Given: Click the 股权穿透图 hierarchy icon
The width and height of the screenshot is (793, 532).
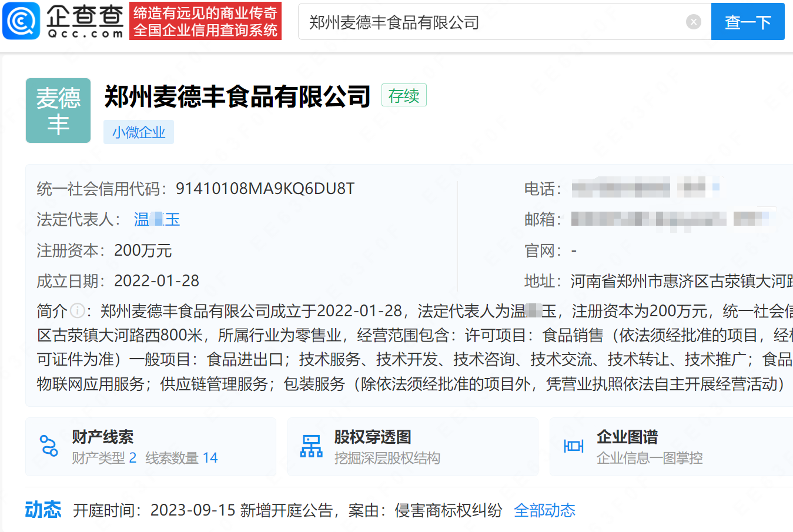Looking at the screenshot, I should [311, 446].
